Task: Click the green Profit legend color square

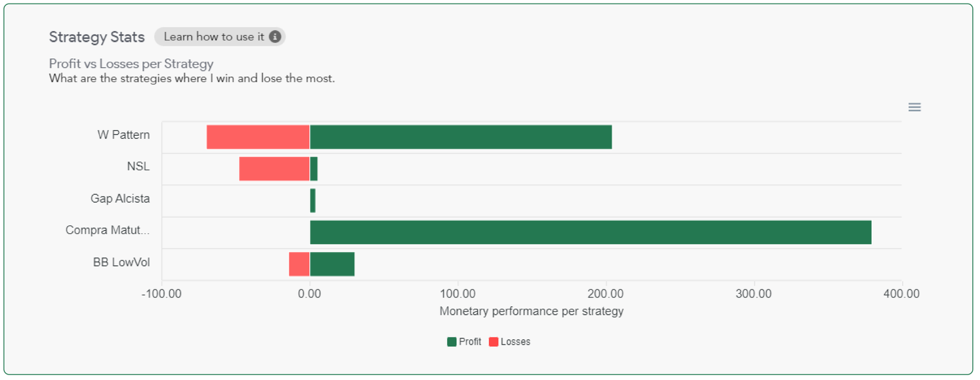Action: click(x=452, y=342)
